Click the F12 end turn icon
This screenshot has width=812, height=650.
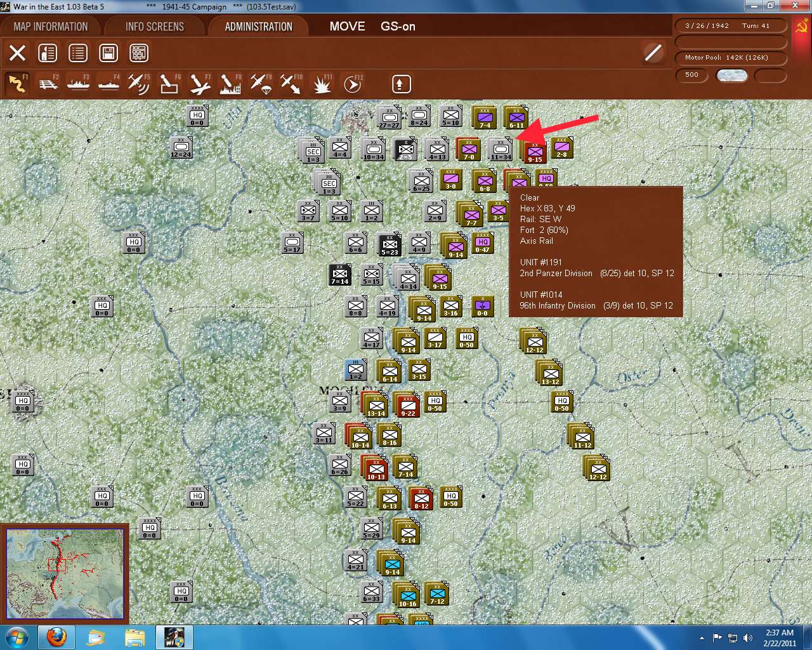[352, 84]
